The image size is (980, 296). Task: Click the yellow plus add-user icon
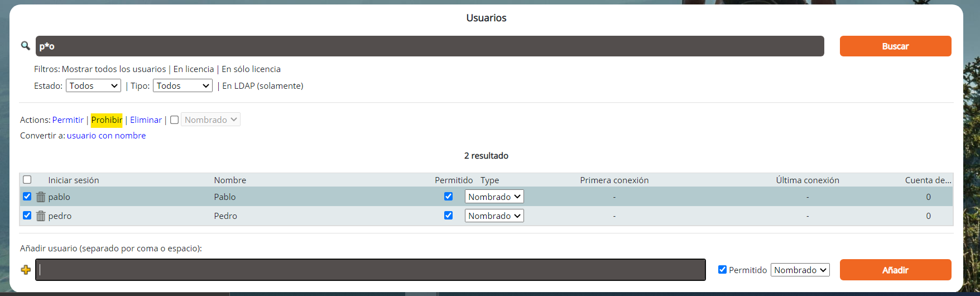click(x=26, y=270)
